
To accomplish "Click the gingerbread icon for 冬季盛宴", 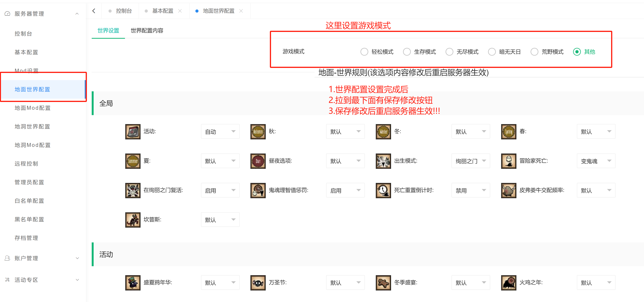I will coord(383,283).
